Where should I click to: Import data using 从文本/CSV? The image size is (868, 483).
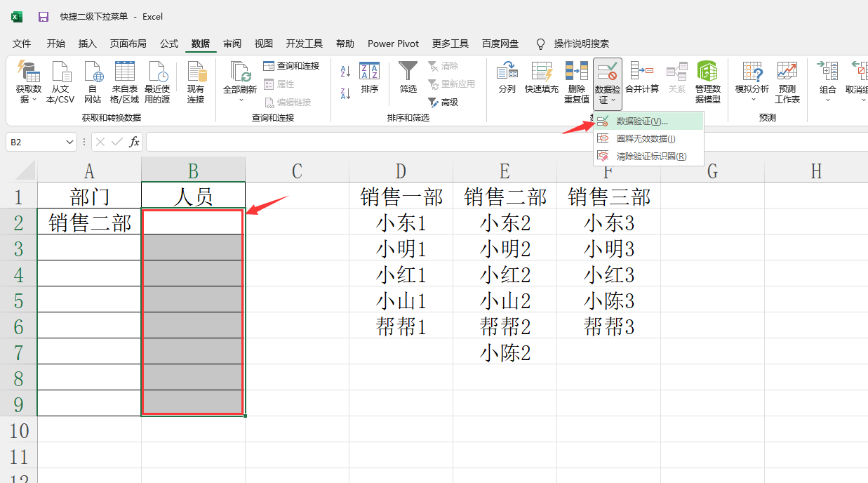(60, 83)
